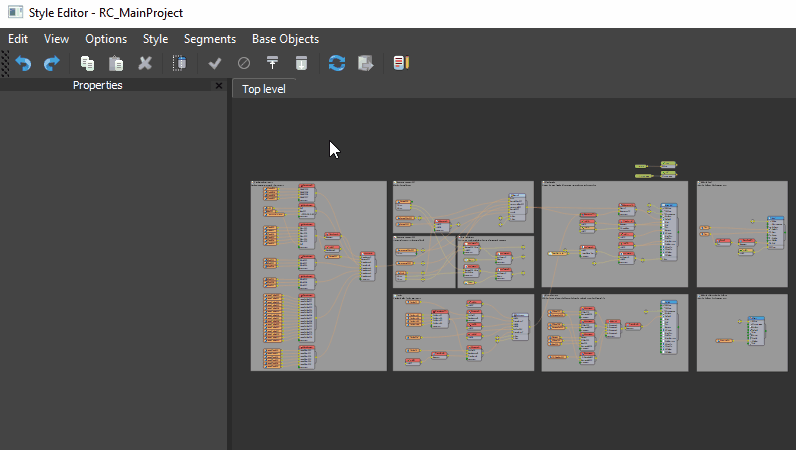796x450 pixels.
Task: Click the Copy icon in toolbar
Action: [87, 63]
